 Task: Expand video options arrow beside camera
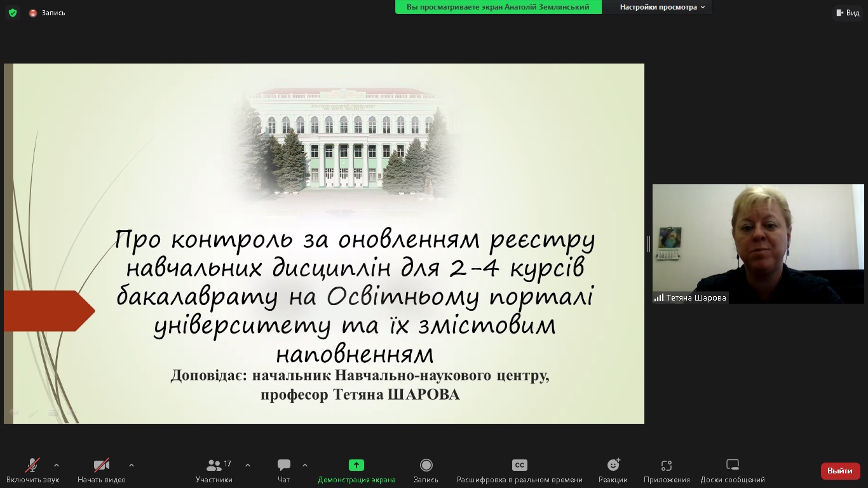[x=132, y=465]
